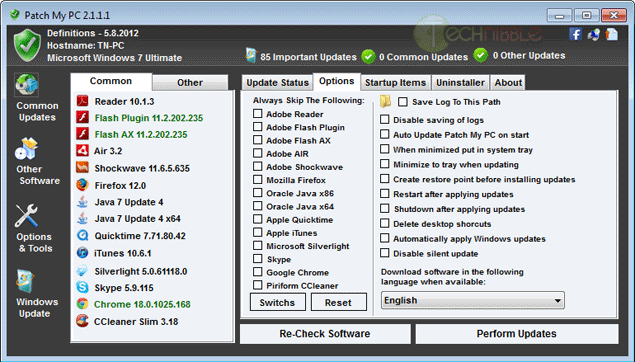Tick Restart after applying updates

pos(385,194)
